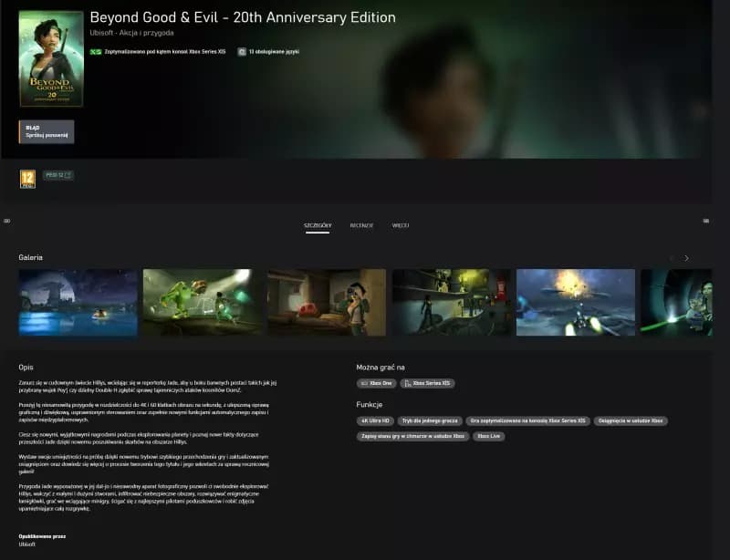The image size is (730, 560).
Task: Click the Opublikowane przez label
Action: (42, 536)
